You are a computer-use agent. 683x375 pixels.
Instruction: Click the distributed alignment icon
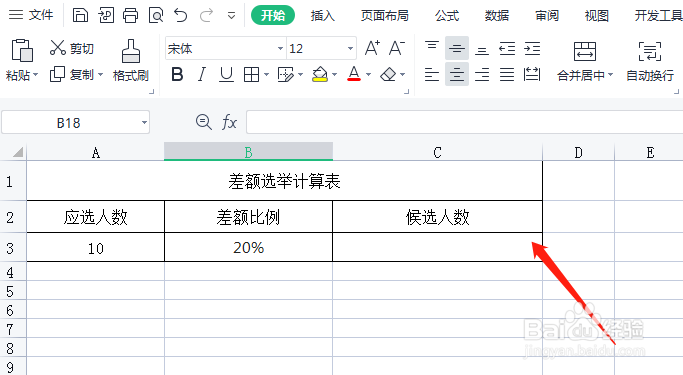tap(532, 74)
